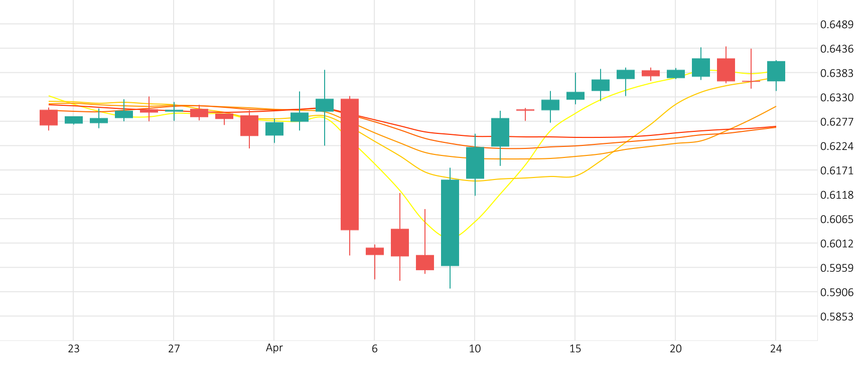Select date 15 on the time axis
This screenshot has height=366, width=868.
(575, 349)
